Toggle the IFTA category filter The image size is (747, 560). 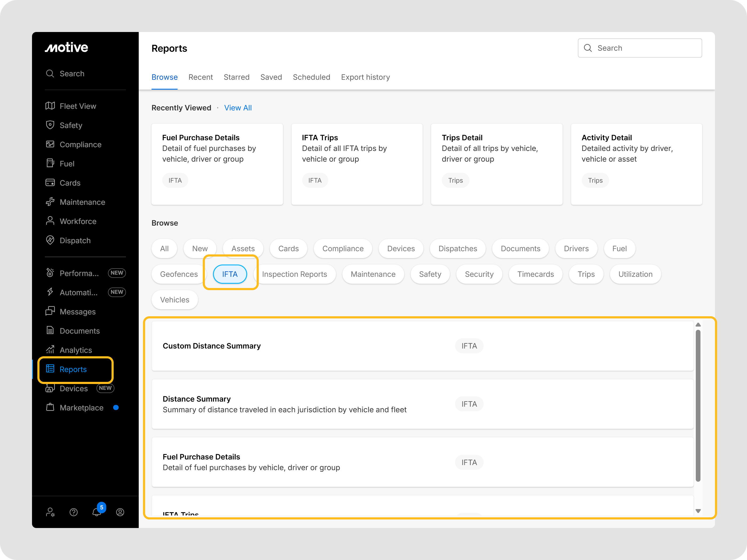[x=230, y=274]
